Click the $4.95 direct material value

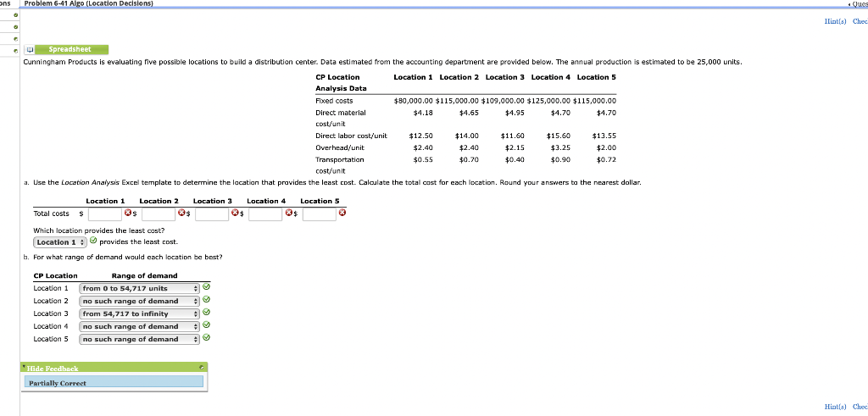click(515, 113)
